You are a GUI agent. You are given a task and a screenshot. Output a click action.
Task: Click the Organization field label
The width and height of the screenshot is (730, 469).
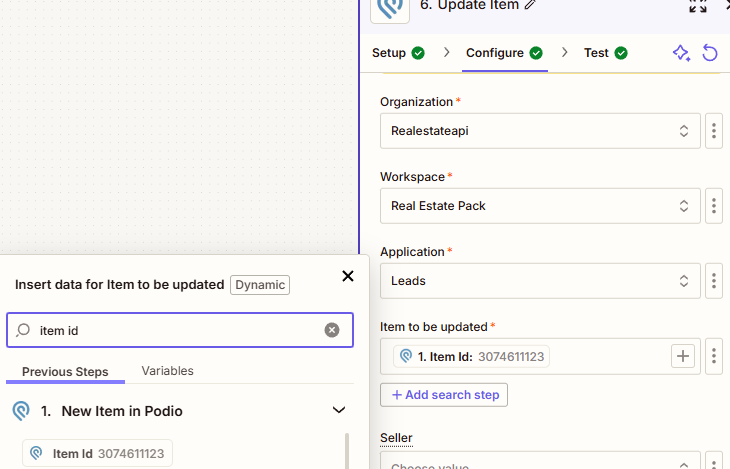[x=416, y=102]
